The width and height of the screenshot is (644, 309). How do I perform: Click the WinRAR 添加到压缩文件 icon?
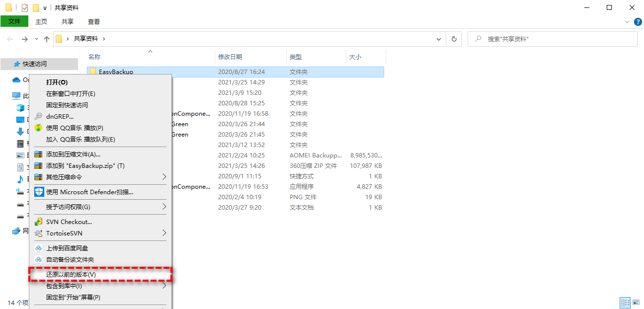(38, 154)
